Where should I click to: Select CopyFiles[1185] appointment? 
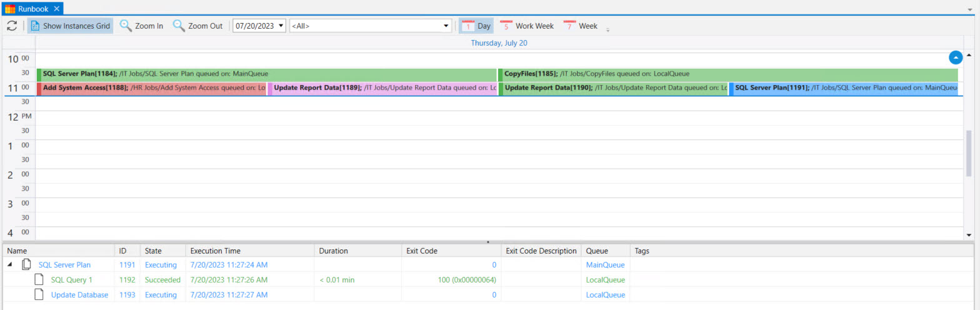(728, 74)
